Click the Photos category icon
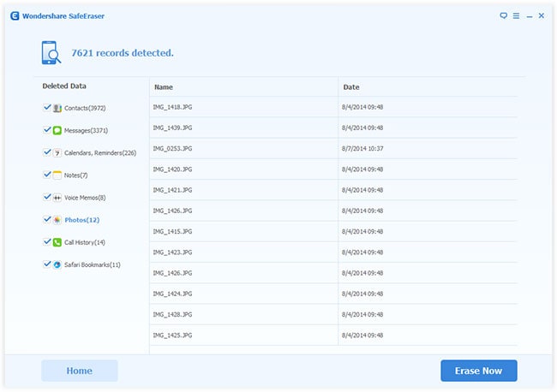This screenshot has width=557, height=392. [x=57, y=220]
